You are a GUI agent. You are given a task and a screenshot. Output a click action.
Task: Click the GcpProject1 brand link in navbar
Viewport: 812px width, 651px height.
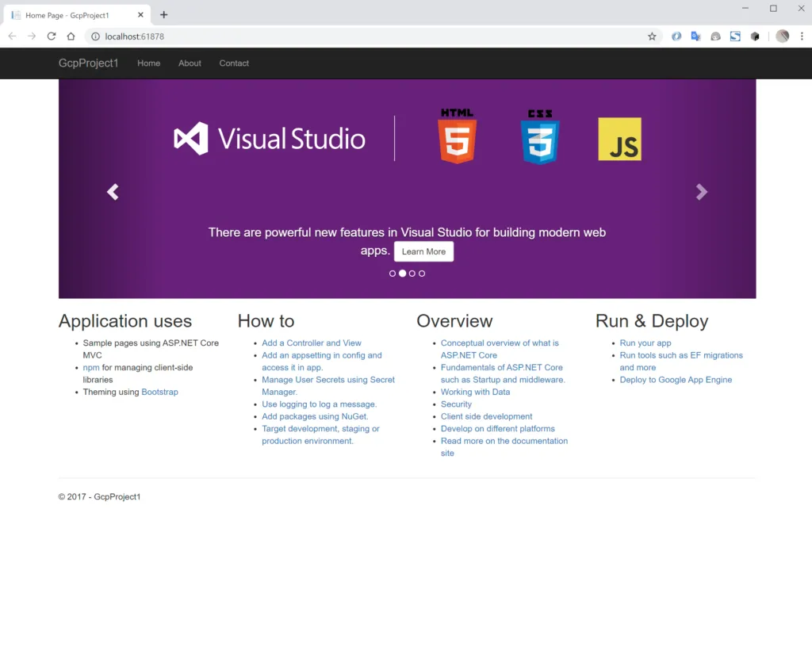click(89, 63)
